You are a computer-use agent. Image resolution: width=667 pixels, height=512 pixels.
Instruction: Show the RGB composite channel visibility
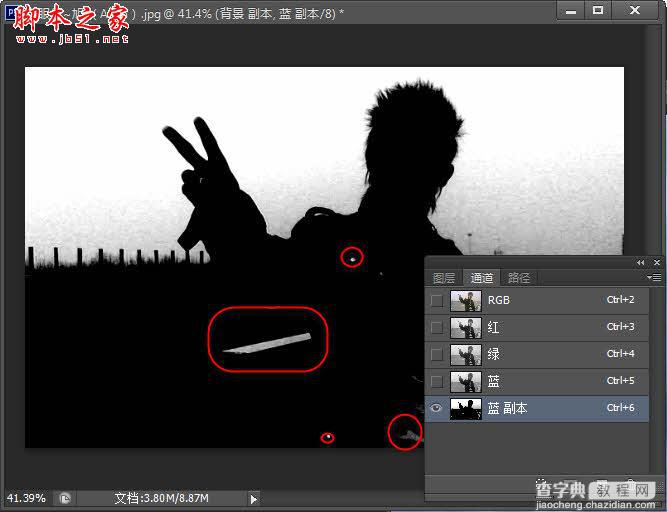tap(436, 300)
